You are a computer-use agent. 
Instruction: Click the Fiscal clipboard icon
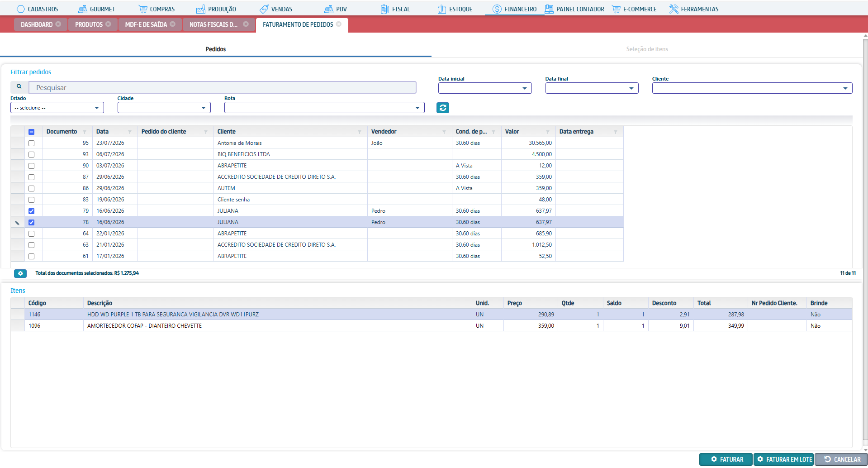(384, 9)
